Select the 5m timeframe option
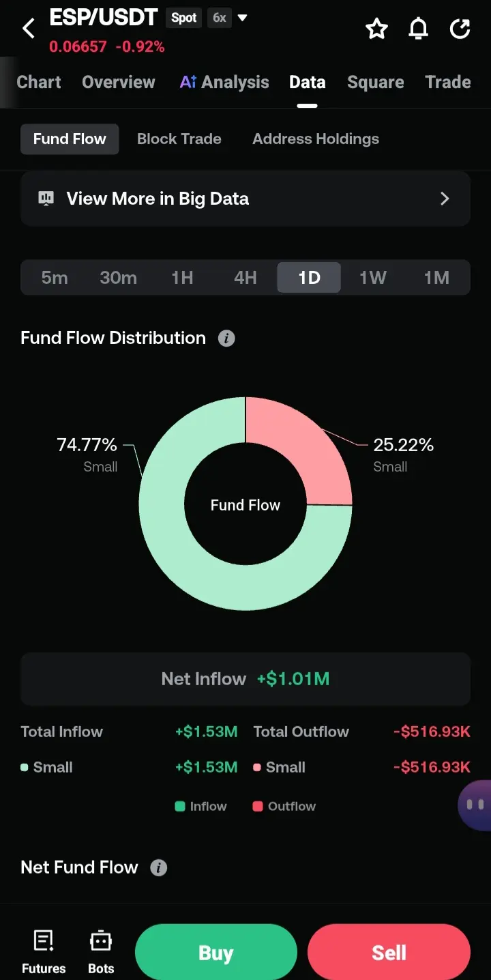This screenshot has width=491, height=980. coord(55,278)
